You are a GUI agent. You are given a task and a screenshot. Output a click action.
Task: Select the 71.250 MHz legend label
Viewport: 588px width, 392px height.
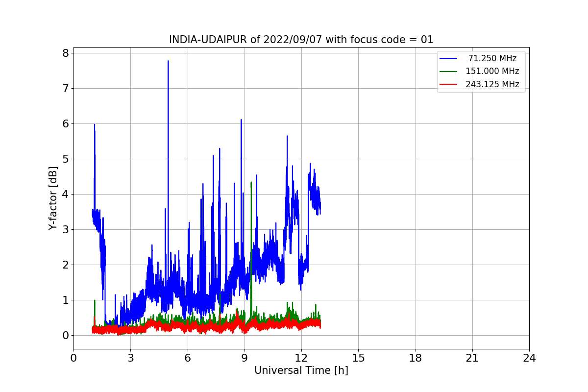click(x=492, y=58)
